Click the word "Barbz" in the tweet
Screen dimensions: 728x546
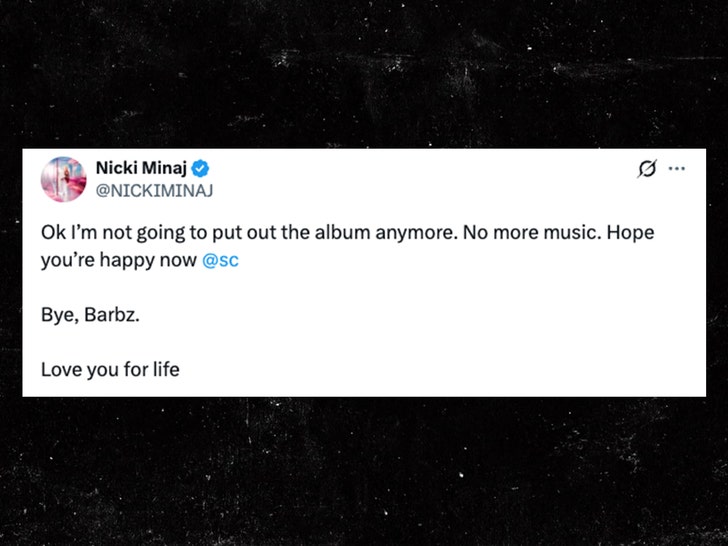click(x=106, y=315)
